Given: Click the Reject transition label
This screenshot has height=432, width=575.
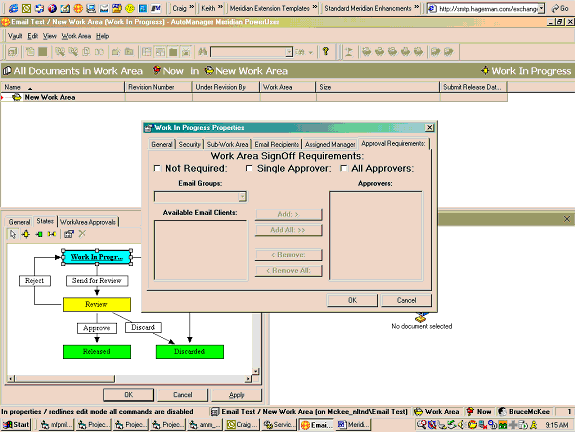Looking at the screenshot, I should [x=34, y=281].
